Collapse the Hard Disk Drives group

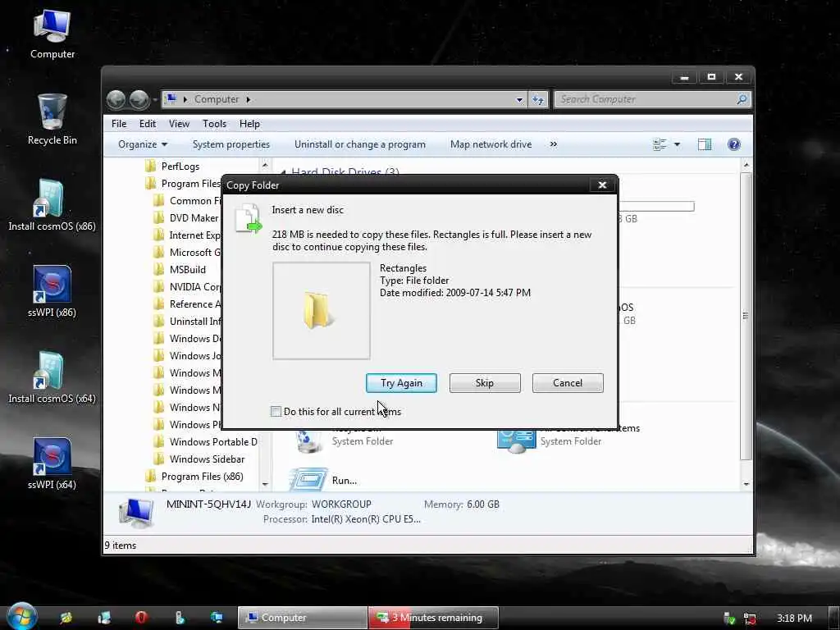283,172
